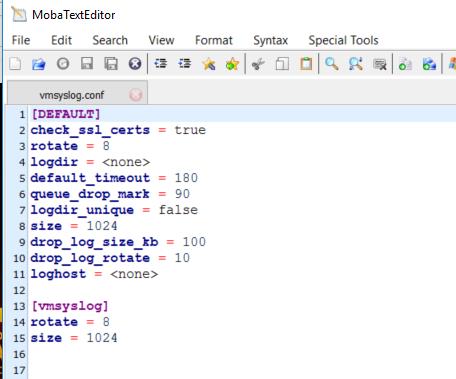Click the value 10 of drop_log_rotate
456x379 pixels.
182,258
